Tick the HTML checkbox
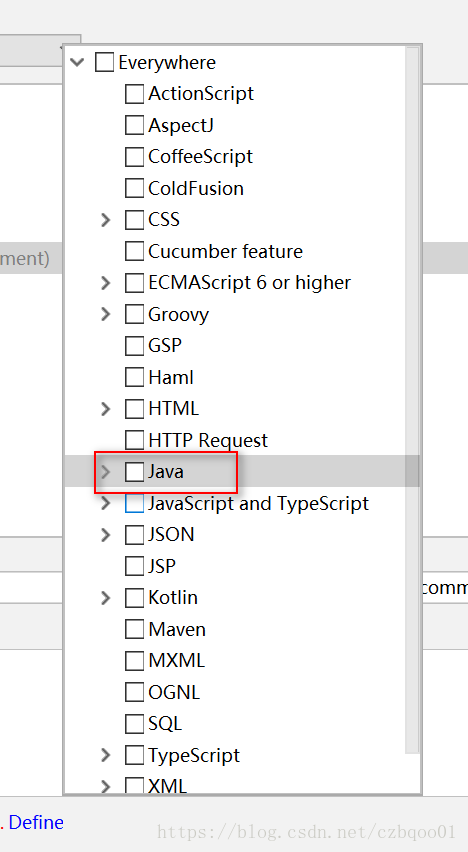The height and width of the screenshot is (852, 468). 134,409
